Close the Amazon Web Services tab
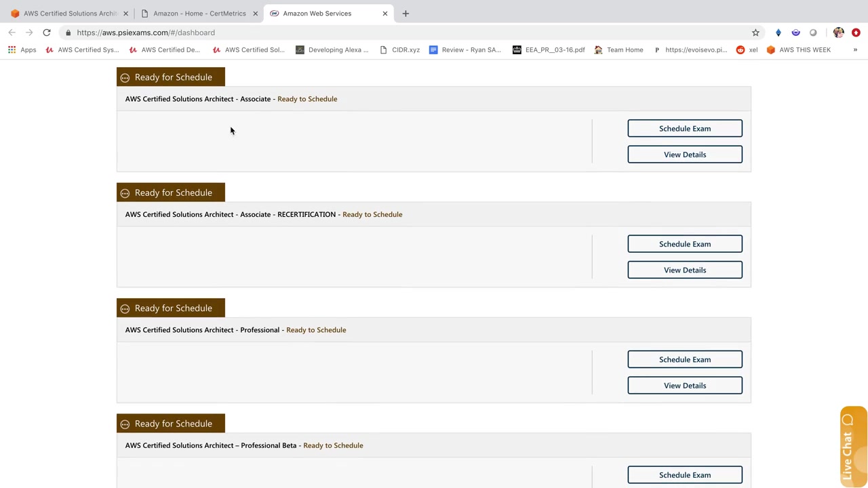Image resolution: width=868 pixels, height=488 pixels. [384, 14]
